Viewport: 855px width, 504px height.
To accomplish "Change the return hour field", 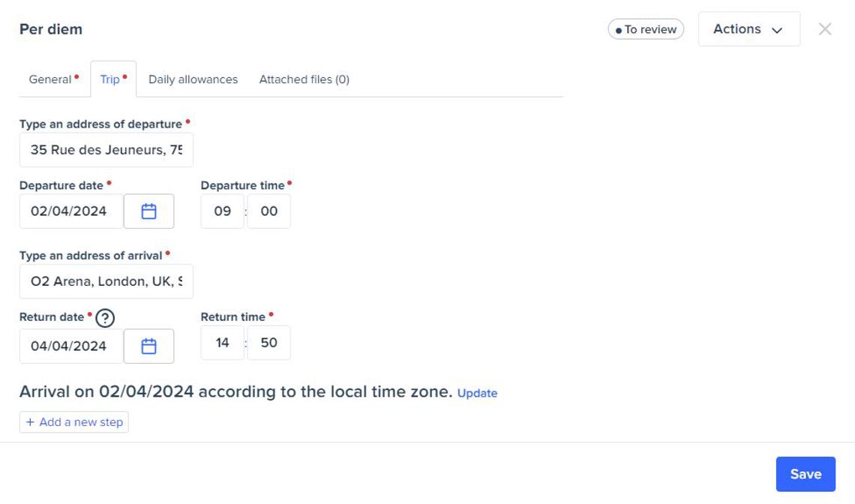I will [x=222, y=343].
